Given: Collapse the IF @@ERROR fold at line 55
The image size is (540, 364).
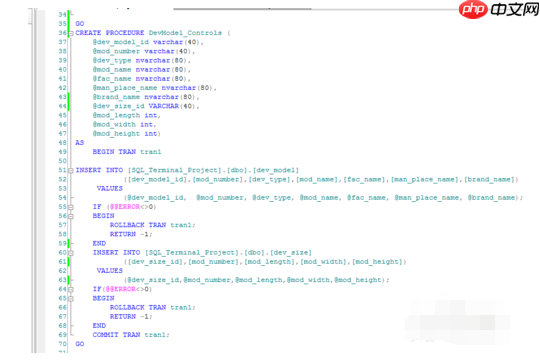Looking at the screenshot, I should pyautogui.click(x=71, y=207).
